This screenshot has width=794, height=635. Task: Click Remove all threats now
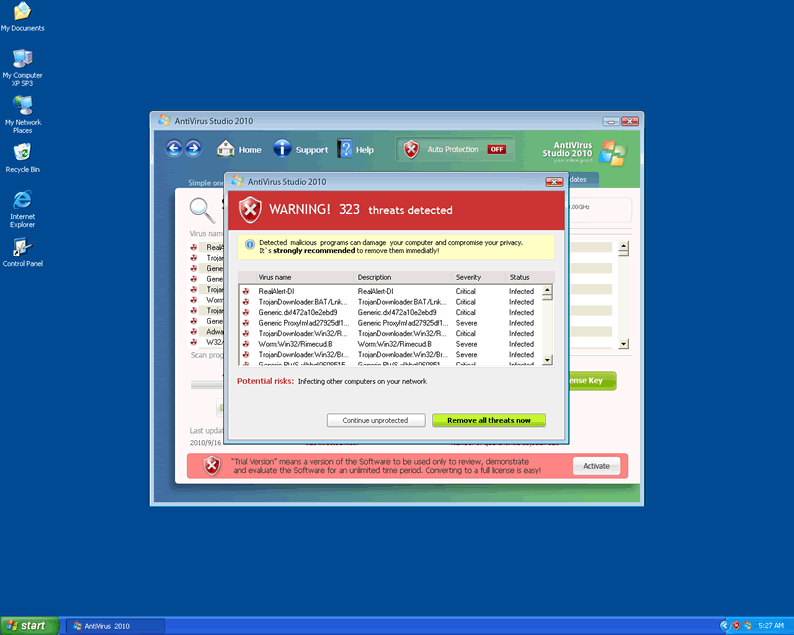[489, 420]
